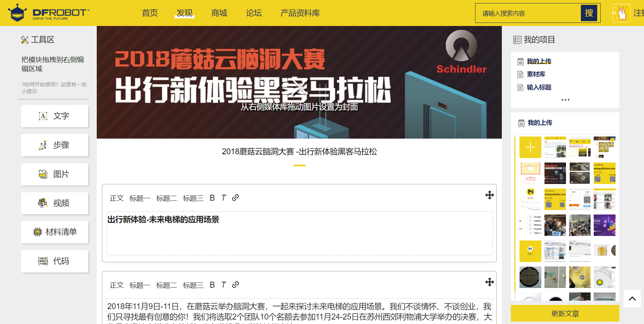Insert link in the 2018年11月9日 block
The image size is (644, 324).
235,284
